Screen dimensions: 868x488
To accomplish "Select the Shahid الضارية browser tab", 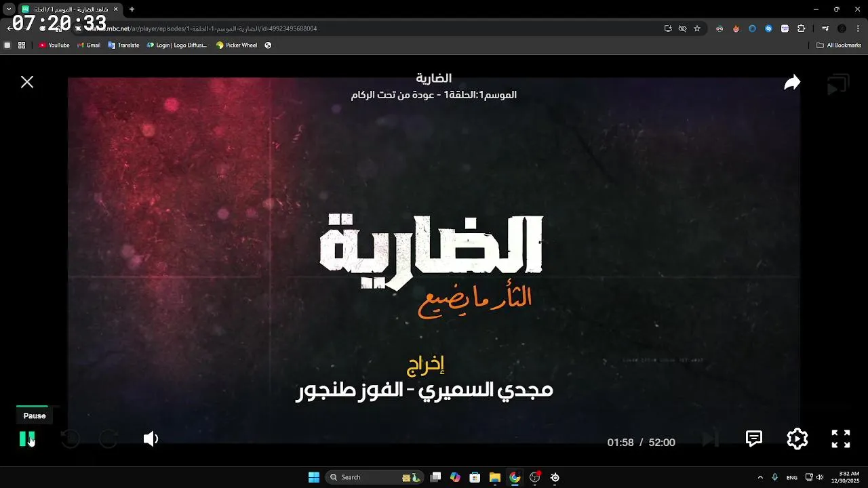I will [69, 9].
